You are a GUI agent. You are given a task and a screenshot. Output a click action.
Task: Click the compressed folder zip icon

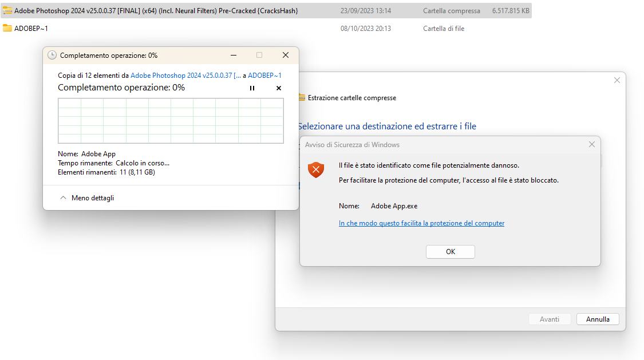click(7, 11)
